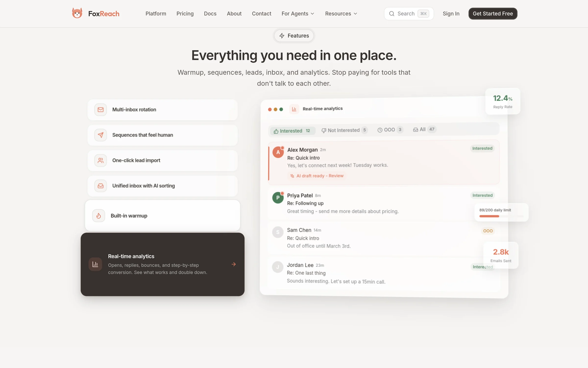This screenshot has height=368, width=588.
Task: Click the Features pill badge
Action: [294, 36]
